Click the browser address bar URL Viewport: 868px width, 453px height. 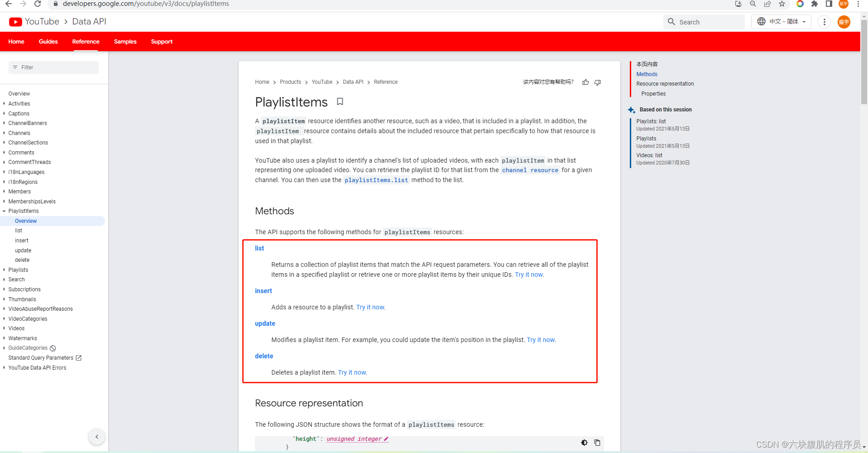146,4
